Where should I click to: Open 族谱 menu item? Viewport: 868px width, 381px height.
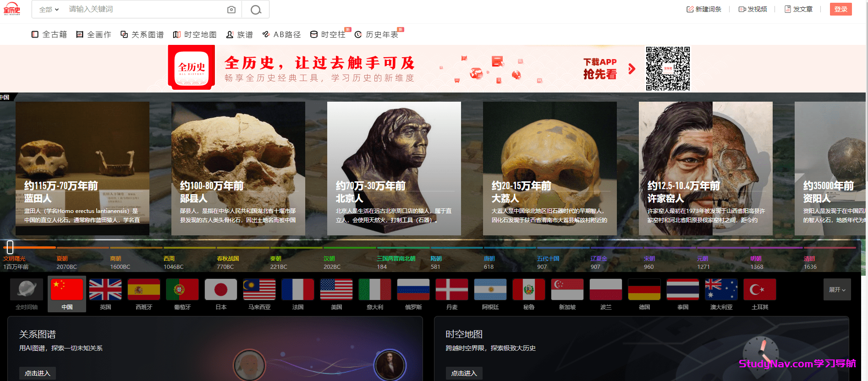coord(240,34)
